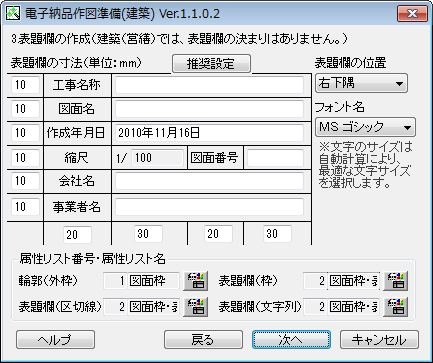The image size is (433, 363).
Task: Click the 表題欄(枠) list name field
Action: pos(353,281)
